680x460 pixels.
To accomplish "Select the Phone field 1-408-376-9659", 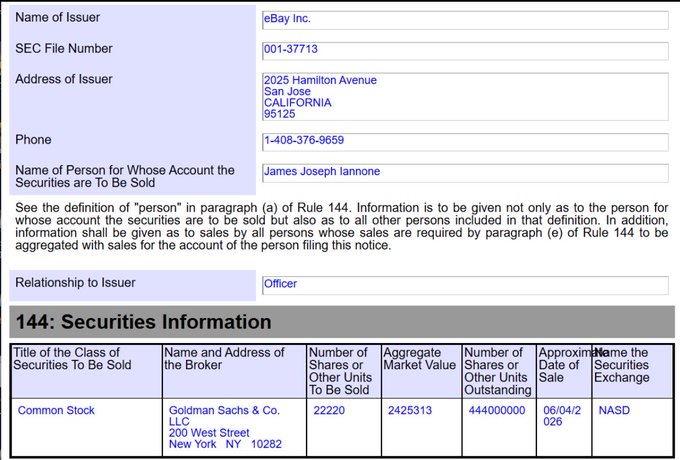I will (465, 142).
